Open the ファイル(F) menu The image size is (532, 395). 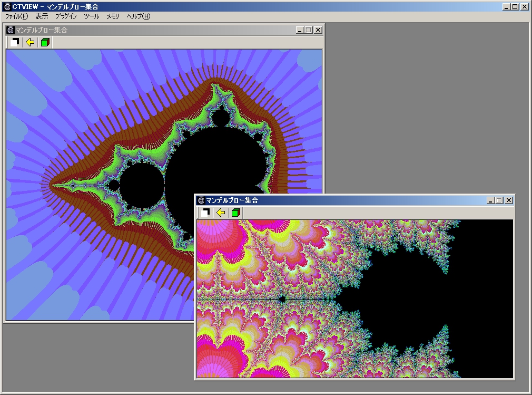pos(16,16)
